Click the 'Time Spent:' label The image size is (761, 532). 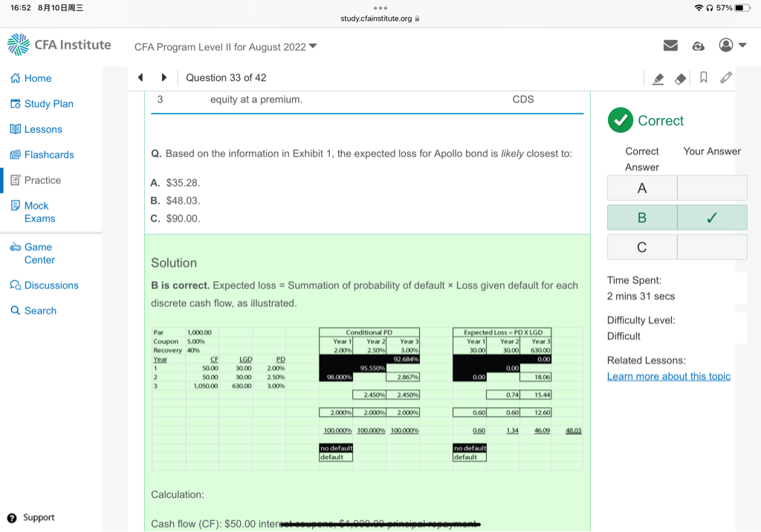(634, 280)
